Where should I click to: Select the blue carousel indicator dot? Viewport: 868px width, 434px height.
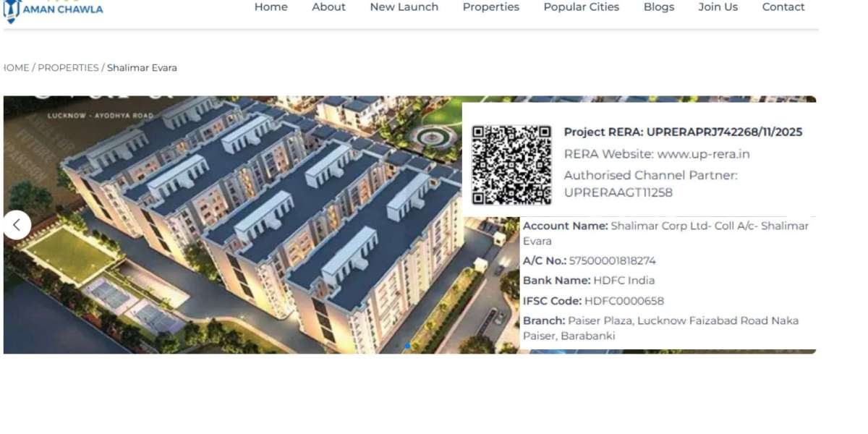pos(407,346)
